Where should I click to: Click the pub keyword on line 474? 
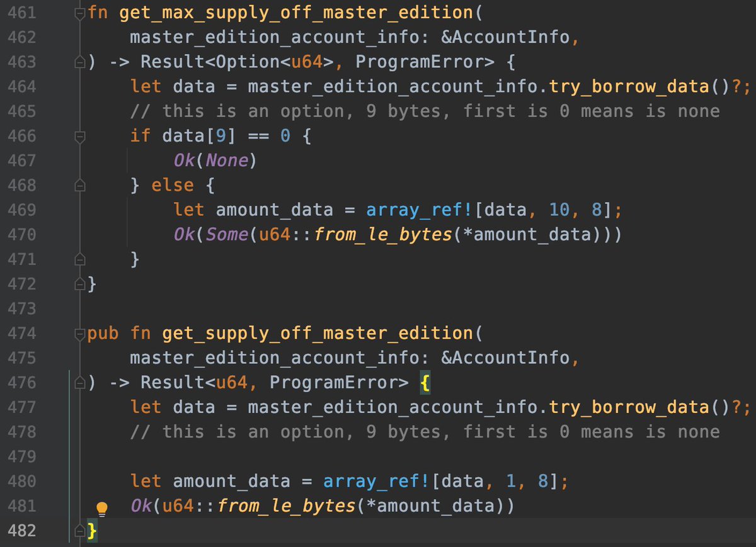[103, 334]
